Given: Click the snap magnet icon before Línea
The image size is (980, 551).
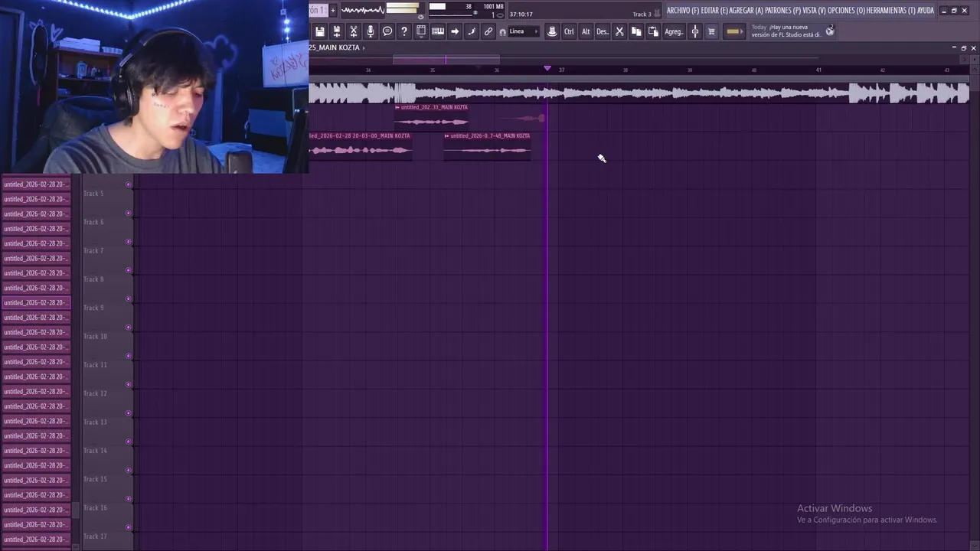Looking at the screenshot, I should pos(502,32).
